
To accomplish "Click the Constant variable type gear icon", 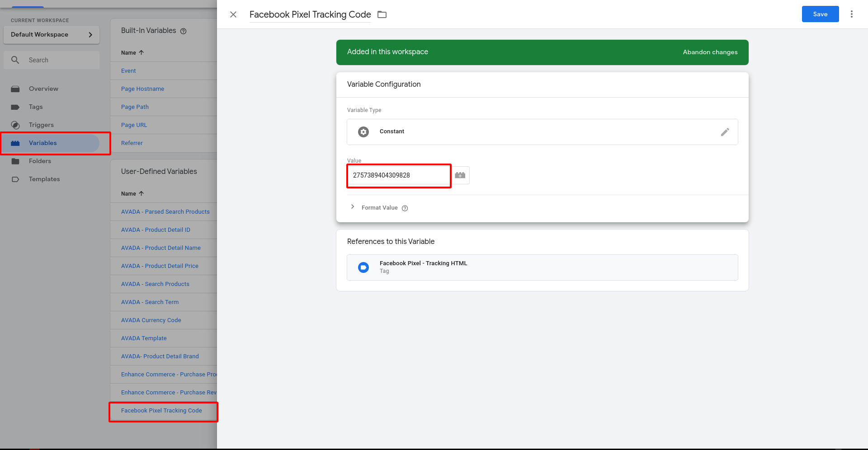I will [363, 132].
